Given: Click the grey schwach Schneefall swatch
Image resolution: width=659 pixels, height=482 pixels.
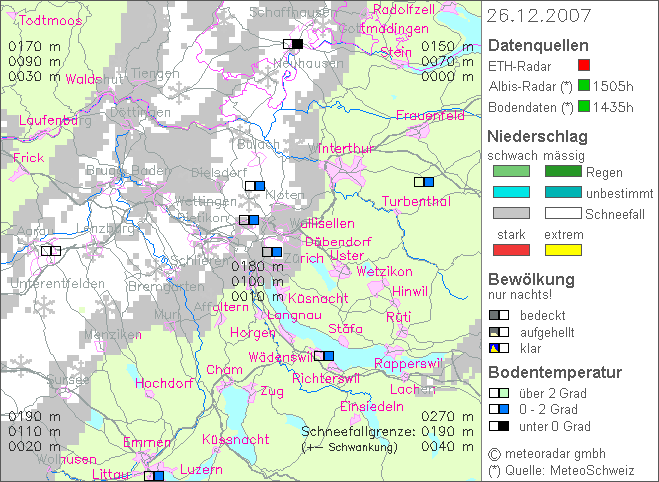Looking at the screenshot, I should [511, 213].
